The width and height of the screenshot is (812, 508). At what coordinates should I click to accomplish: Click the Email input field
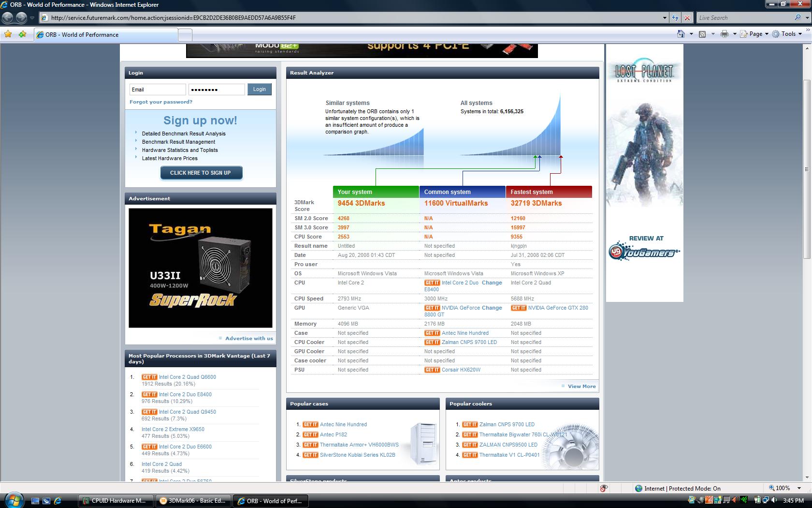(158, 90)
